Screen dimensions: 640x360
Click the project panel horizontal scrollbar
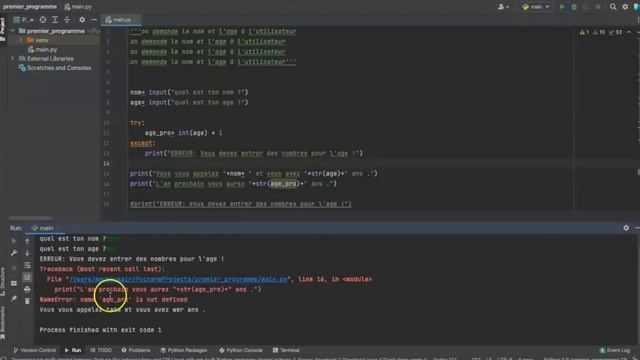30,218
